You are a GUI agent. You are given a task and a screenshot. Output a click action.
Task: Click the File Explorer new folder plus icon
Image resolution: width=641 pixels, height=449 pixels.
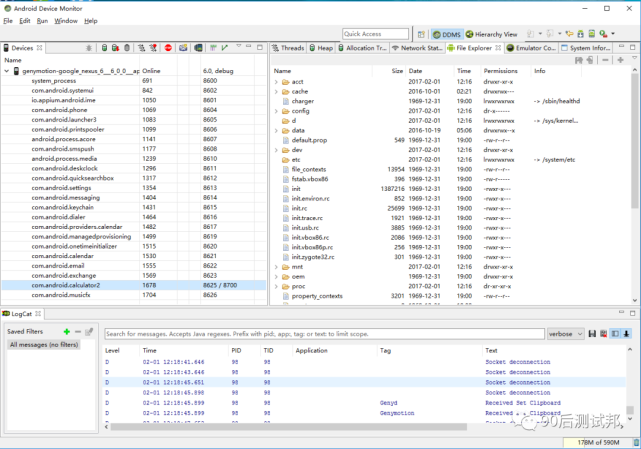(620, 60)
